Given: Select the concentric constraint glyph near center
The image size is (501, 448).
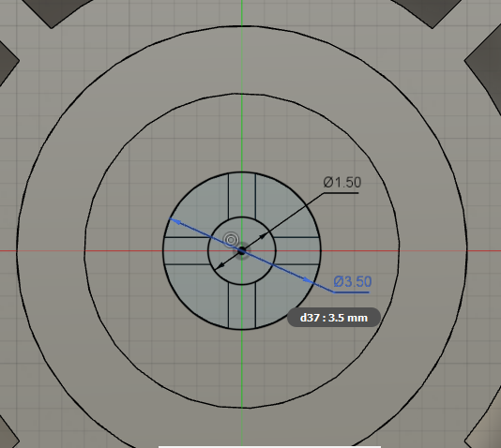Looking at the screenshot, I should pos(231,240).
